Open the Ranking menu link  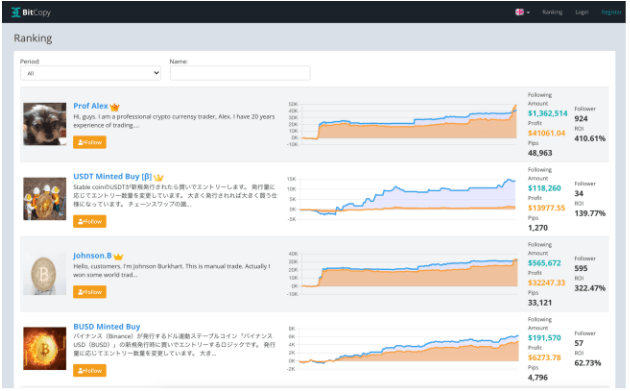[x=552, y=12]
